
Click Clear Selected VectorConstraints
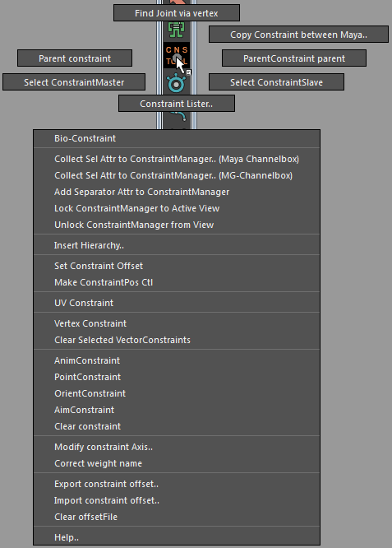pos(177,340)
